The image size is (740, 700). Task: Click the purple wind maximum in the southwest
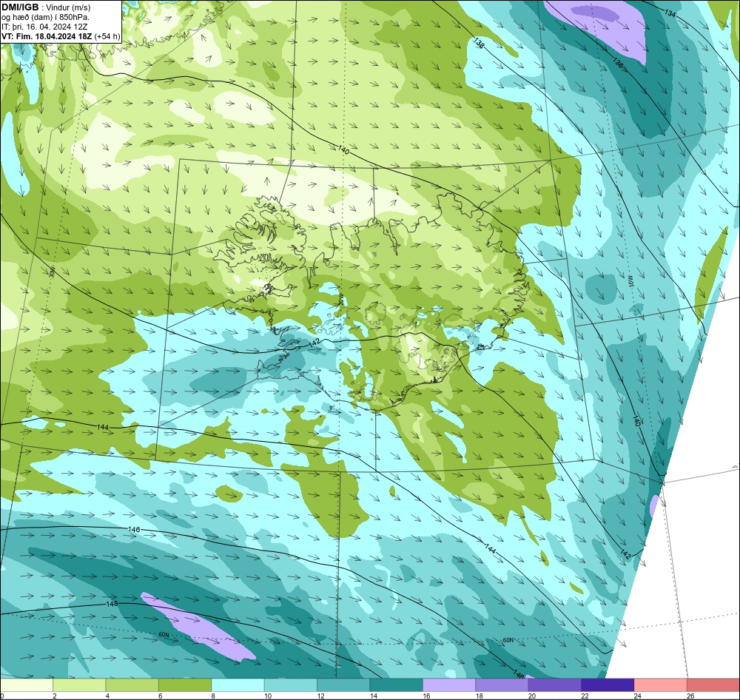point(198,626)
